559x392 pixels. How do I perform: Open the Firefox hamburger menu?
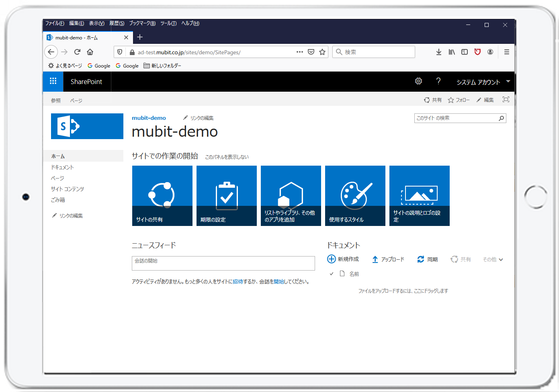coord(507,52)
